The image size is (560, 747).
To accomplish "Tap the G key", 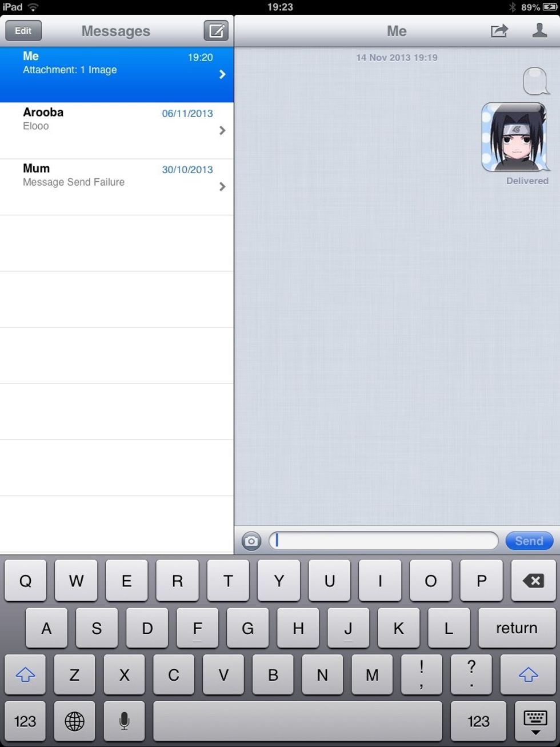I will coord(247,628).
